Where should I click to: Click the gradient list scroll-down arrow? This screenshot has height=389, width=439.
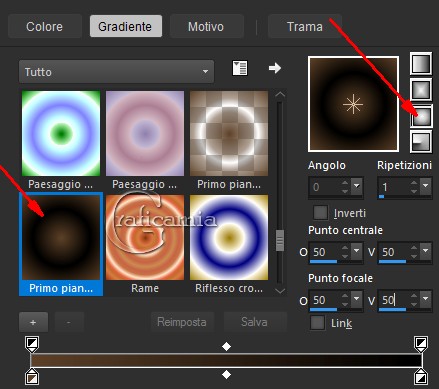(x=280, y=291)
